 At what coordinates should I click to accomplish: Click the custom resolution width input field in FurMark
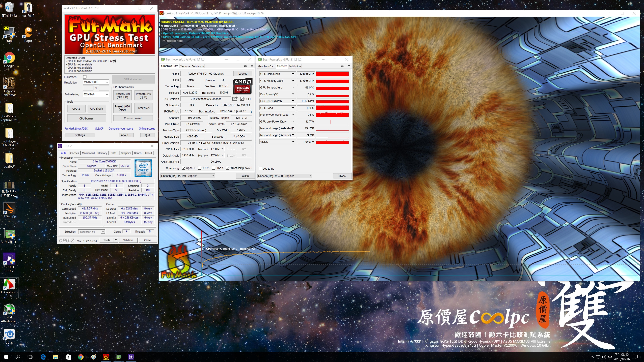88,88
